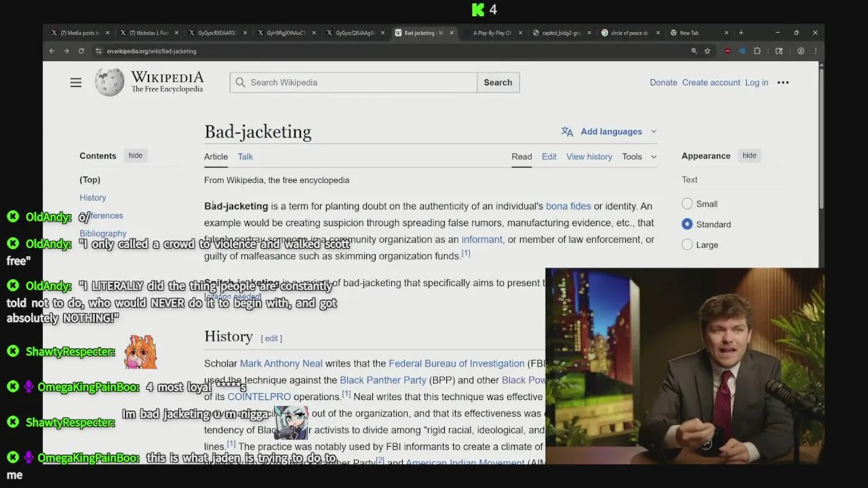868x488 pixels.
Task: Jump to History in Contents sidebar
Action: click(x=93, y=197)
